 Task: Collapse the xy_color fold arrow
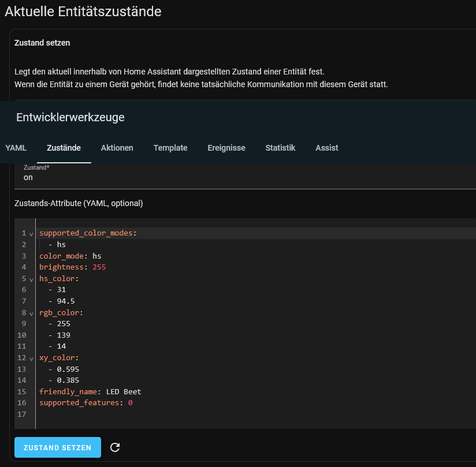point(31,358)
